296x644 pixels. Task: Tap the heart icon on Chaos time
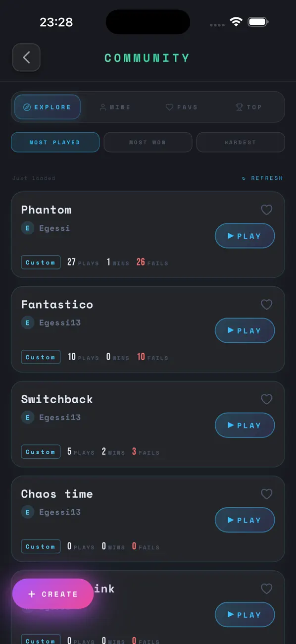click(266, 494)
